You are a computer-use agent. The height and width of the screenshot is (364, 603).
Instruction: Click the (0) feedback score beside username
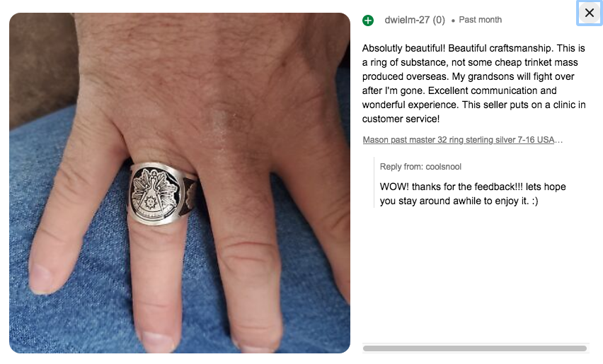point(439,20)
